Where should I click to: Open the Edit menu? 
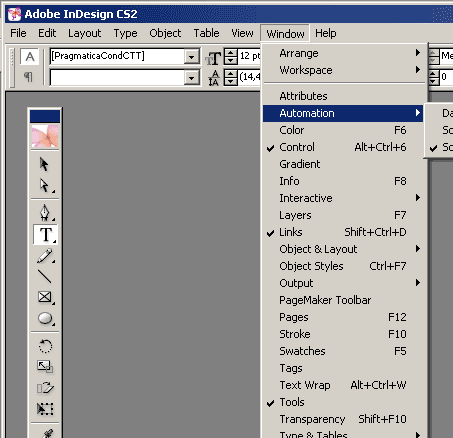[x=47, y=33]
